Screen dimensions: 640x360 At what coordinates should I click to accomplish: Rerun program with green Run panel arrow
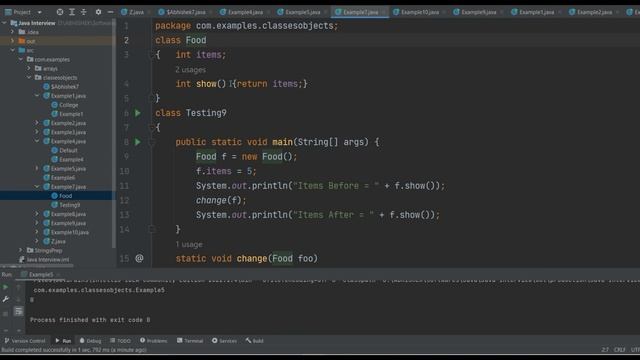click(x=5, y=287)
